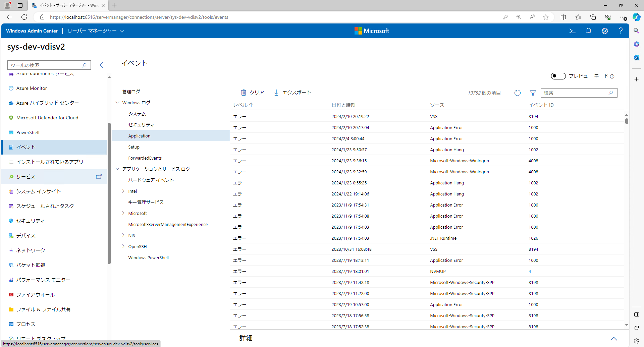Image resolution: width=644 pixels, height=347 pixels.
Task: Open Edge sidebar search icon
Action: coord(636,31)
